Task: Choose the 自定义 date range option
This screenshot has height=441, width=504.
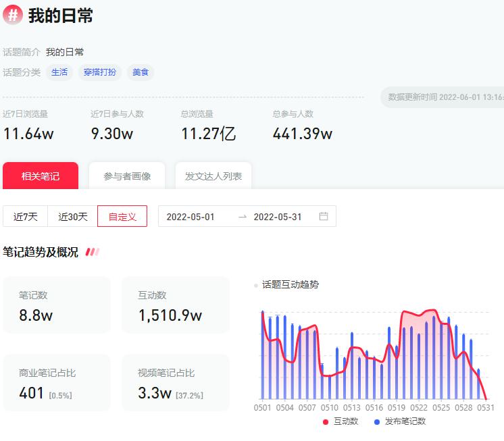Action: tap(122, 217)
